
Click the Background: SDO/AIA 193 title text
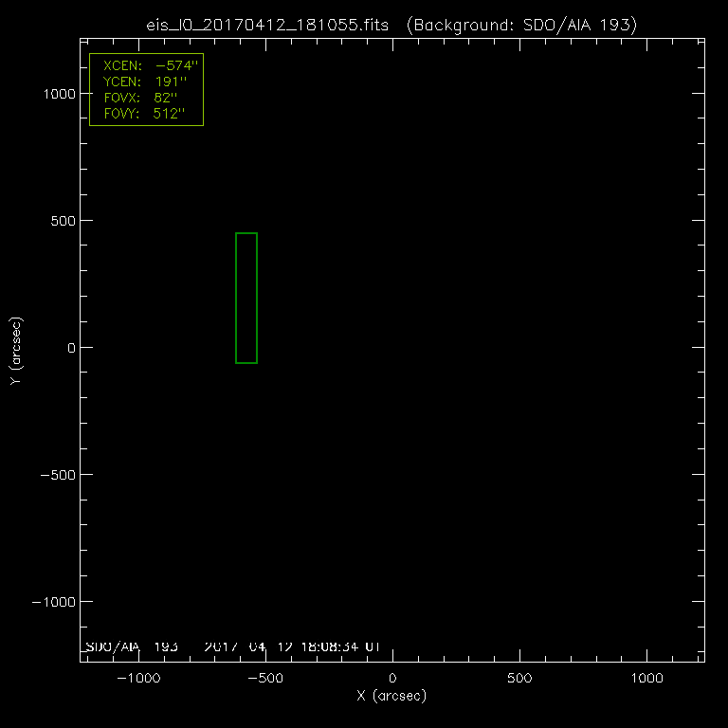[x=520, y=26]
